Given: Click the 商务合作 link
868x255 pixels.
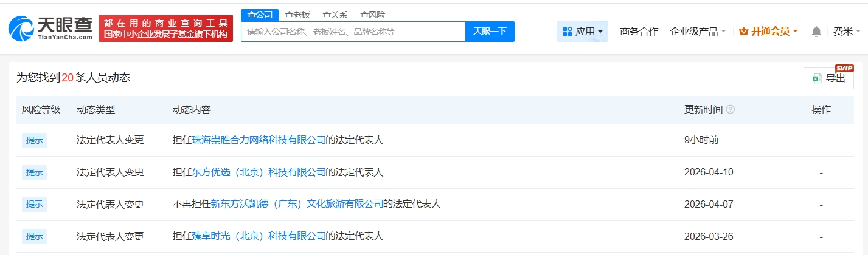Looking at the screenshot, I should [x=639, y=32].
